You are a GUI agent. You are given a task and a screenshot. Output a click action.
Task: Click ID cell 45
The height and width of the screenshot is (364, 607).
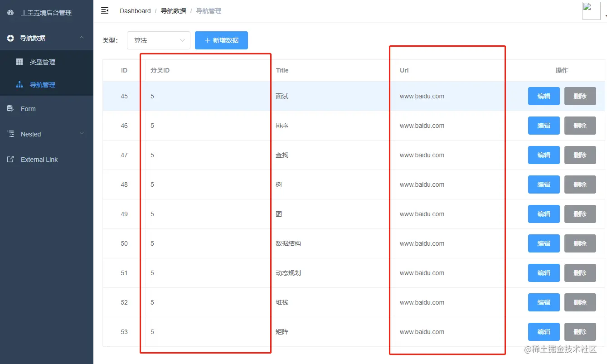(124, 96)
